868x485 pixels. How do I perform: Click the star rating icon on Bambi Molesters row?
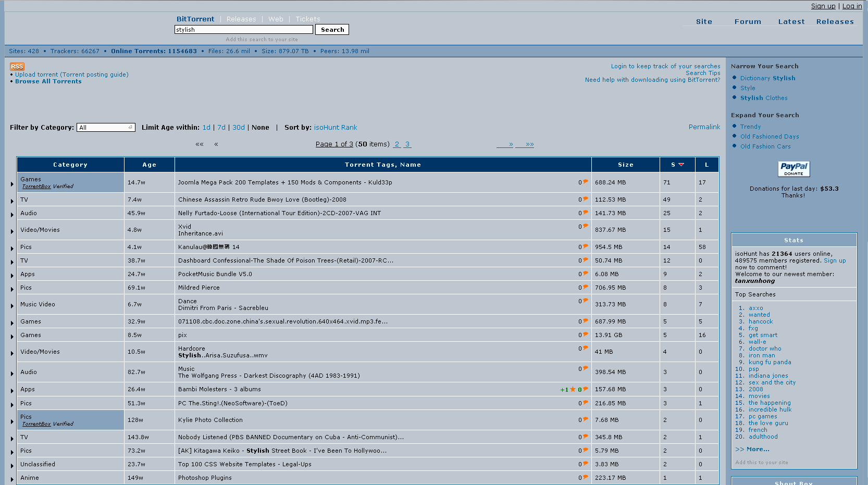point(573,389)
